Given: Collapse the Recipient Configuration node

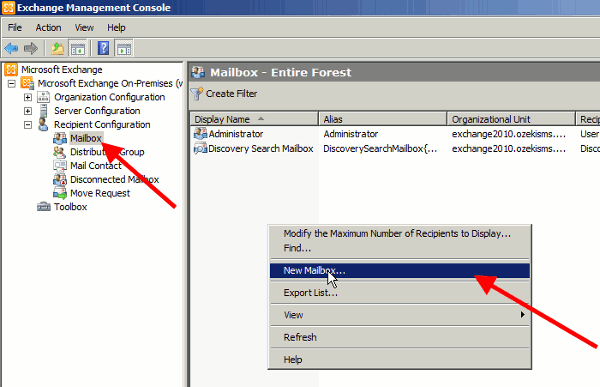Looking at the screenshot, I should point(28,125).
